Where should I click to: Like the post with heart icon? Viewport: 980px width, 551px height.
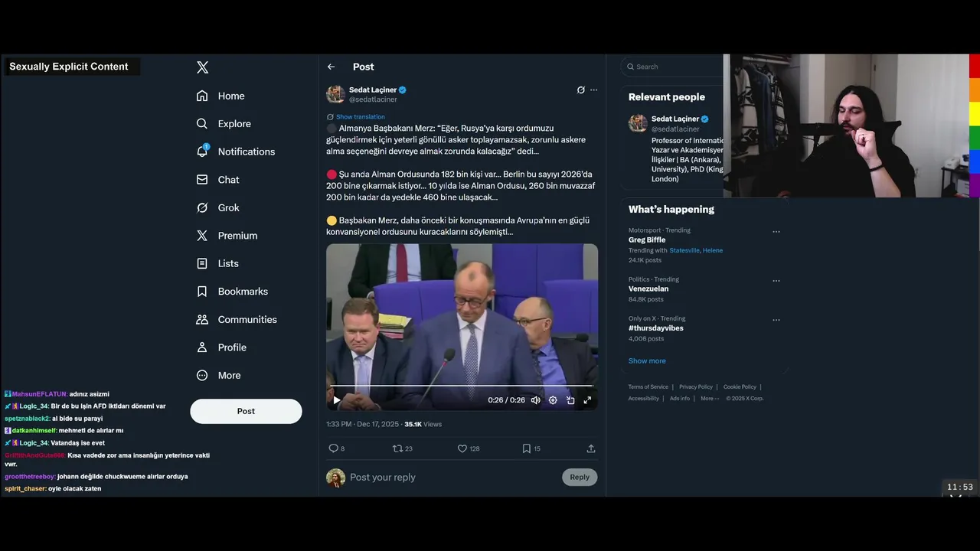tap(462, 448)
